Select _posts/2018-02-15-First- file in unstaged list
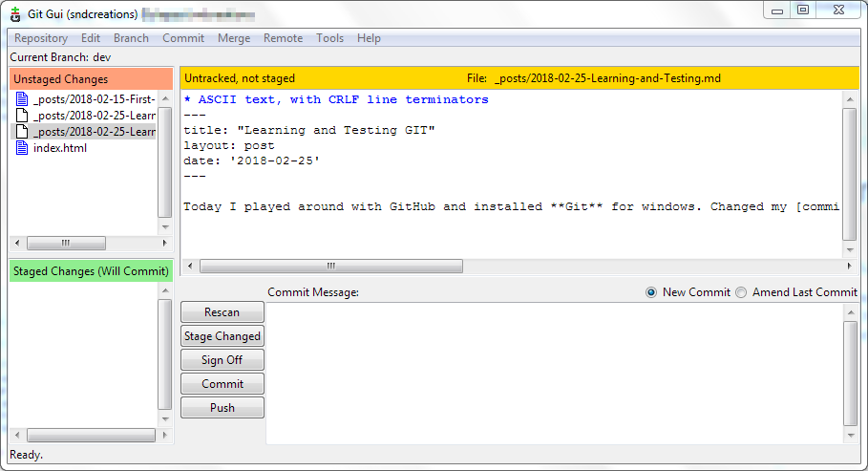Viewport: 868px width, 471px height. (x=95, y=99)
